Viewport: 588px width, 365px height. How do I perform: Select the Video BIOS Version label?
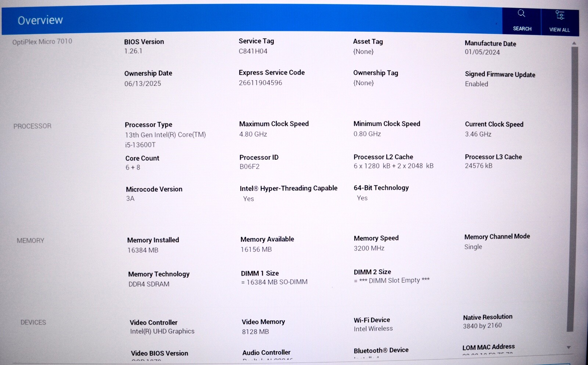(159, 353)
